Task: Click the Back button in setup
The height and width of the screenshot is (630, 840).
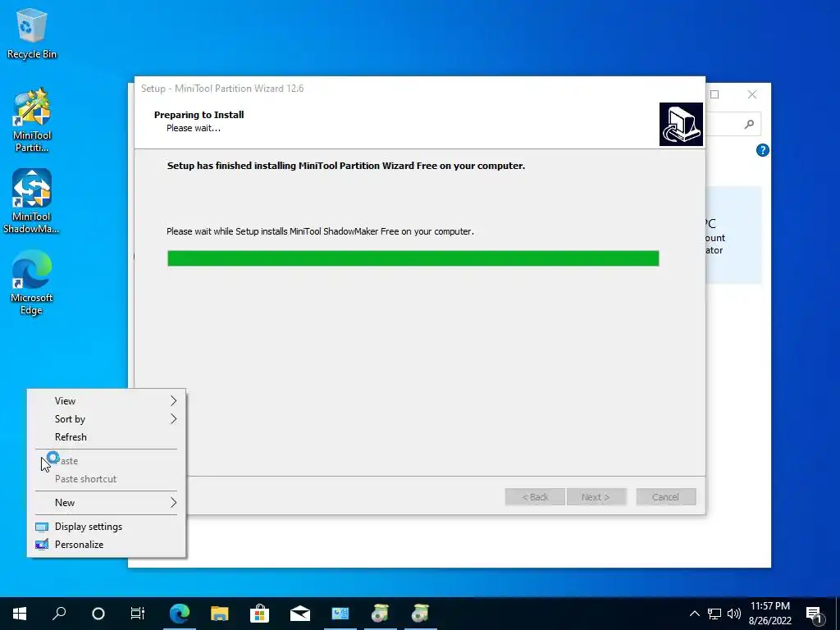Action: 535,496
